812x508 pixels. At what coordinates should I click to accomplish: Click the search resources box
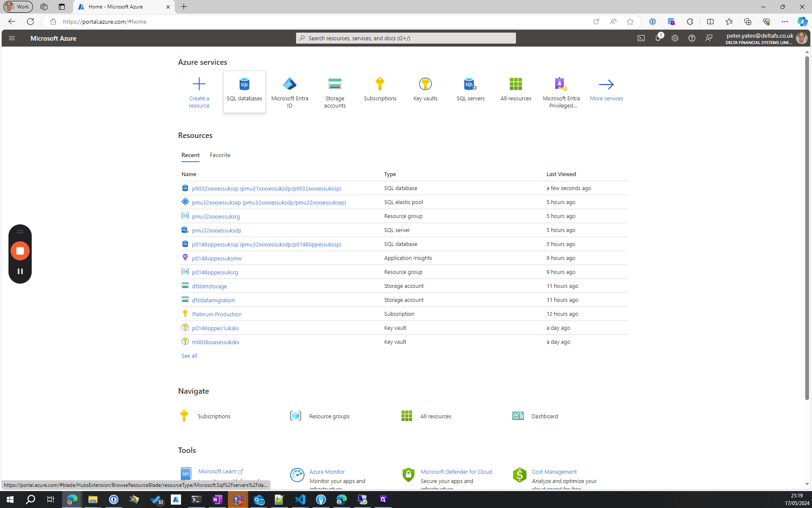(406, 38)
